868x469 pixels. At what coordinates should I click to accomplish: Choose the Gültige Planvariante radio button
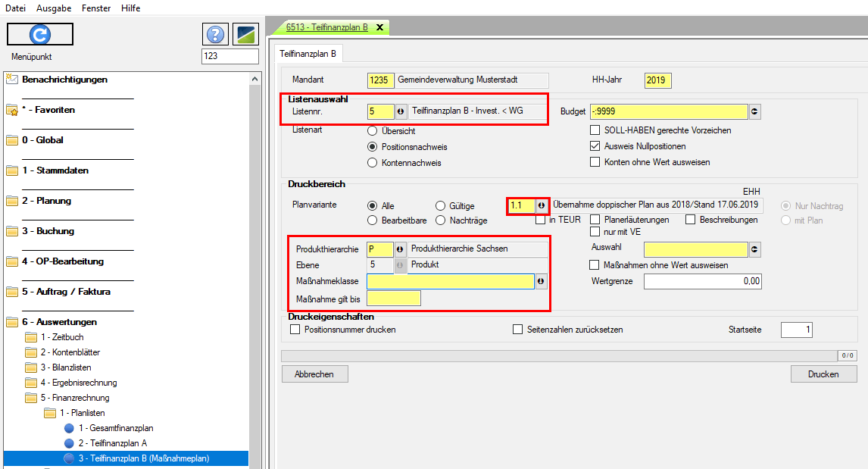point(441,206)
